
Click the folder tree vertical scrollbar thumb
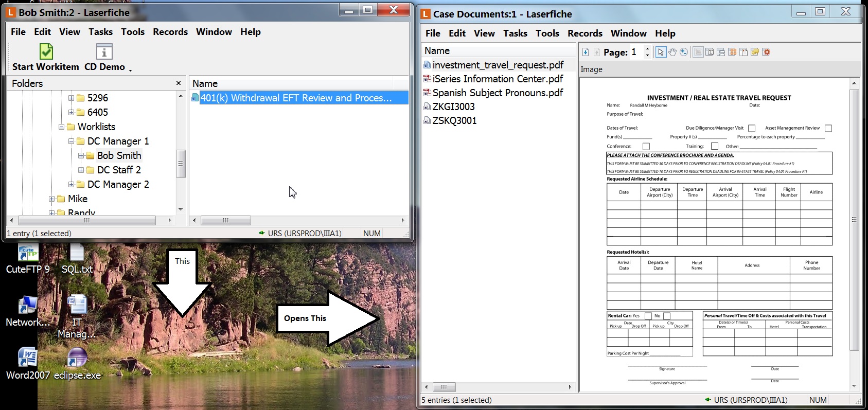(181, 164)
